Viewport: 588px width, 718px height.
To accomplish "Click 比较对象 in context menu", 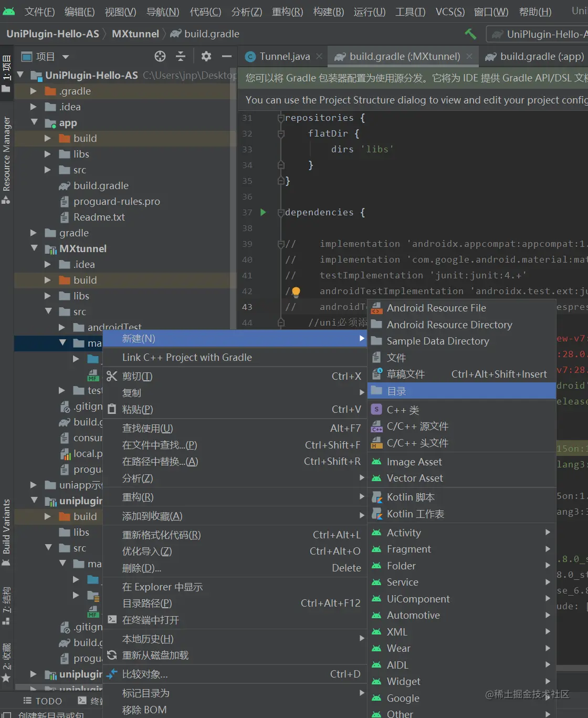I will 235,674.
